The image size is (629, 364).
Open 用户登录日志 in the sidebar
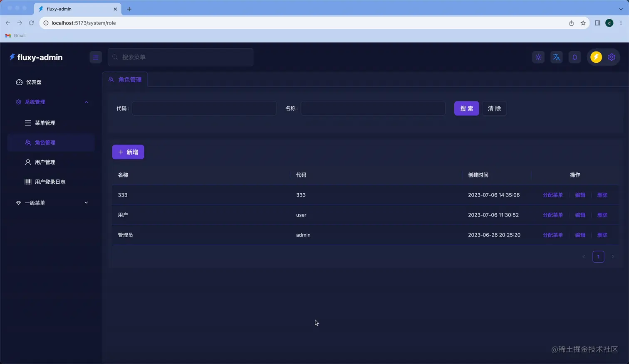click(x=51, y=182)
